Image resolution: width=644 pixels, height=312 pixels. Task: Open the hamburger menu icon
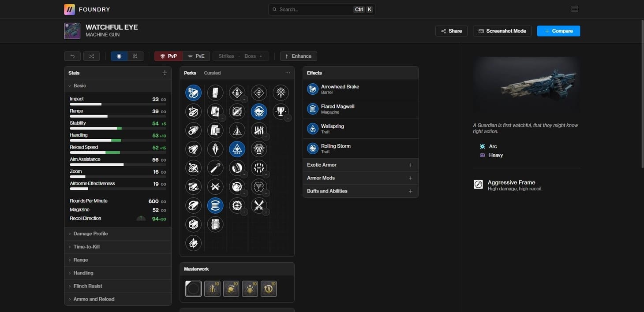[574, 9]
